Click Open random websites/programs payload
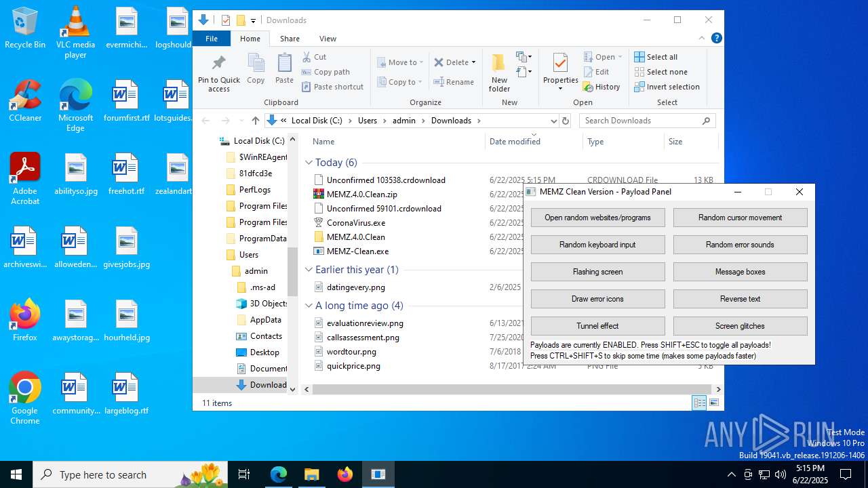This screenshot has width=868, height=488. point(597,218)
